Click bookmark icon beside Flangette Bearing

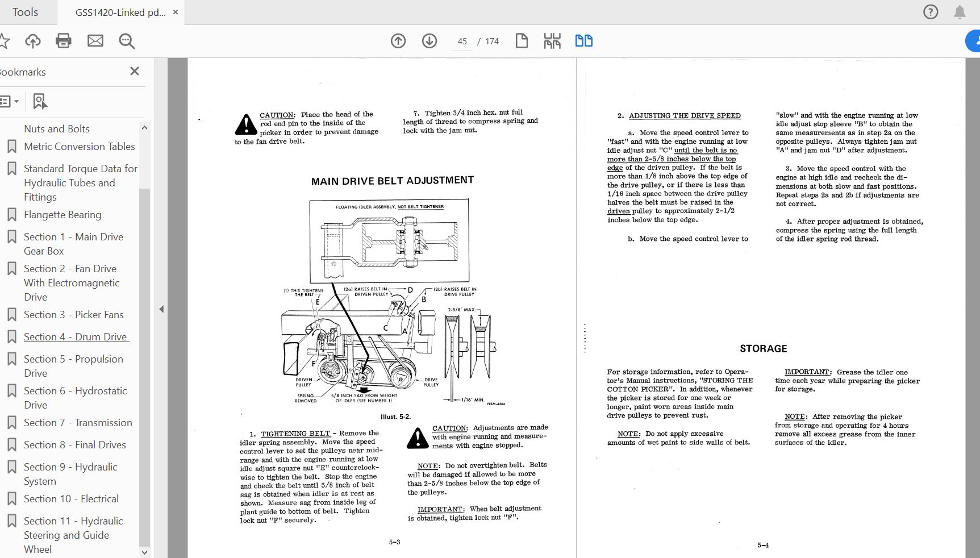11,215
